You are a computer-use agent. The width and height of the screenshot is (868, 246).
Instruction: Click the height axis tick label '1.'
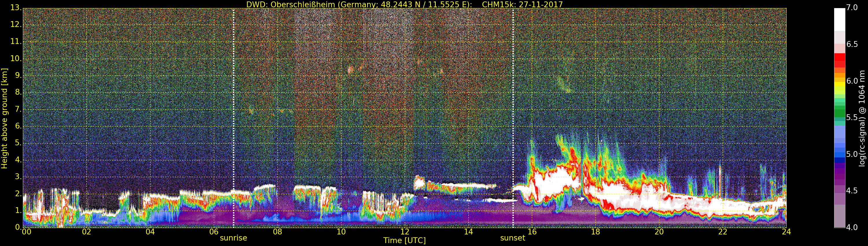pos(18,210)
